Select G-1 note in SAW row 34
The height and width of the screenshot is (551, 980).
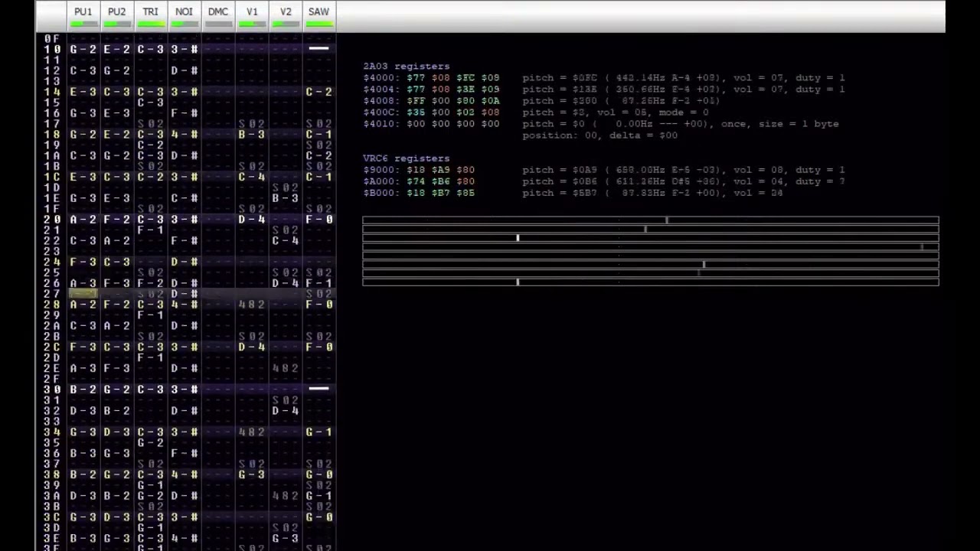point(319,432)
